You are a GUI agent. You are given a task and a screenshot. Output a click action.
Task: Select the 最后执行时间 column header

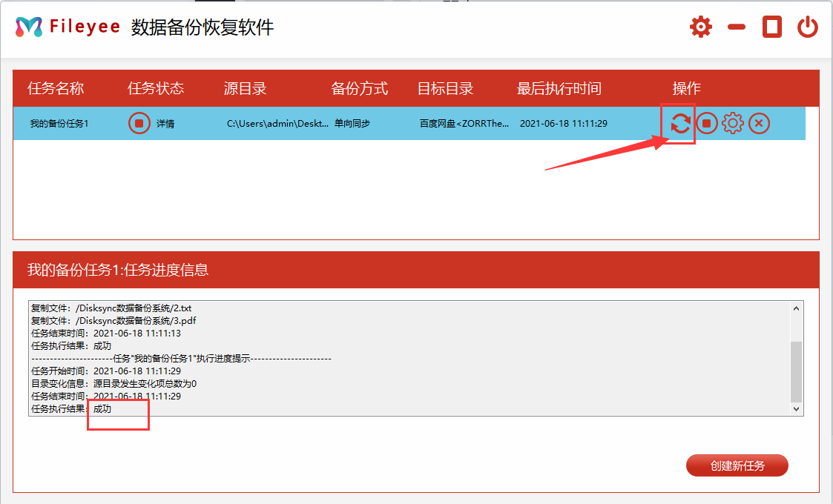[x=559, y=89]
